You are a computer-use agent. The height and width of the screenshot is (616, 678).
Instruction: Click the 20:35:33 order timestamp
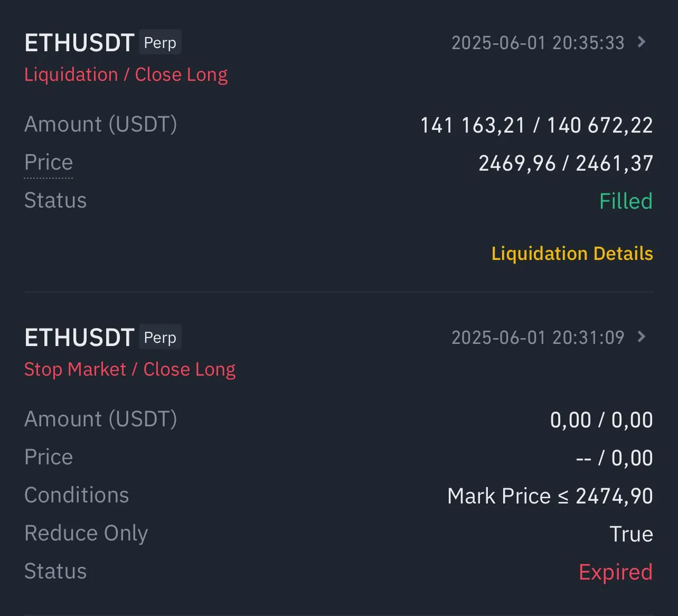[538, 43]
